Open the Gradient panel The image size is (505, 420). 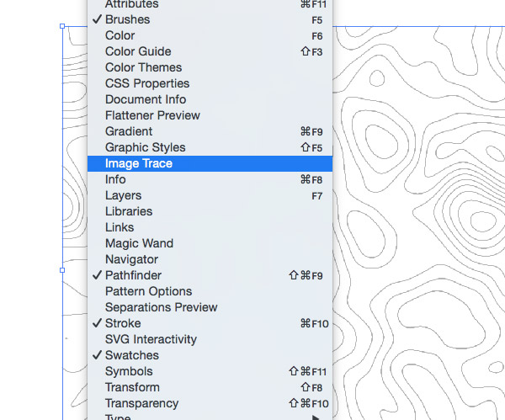[129, 131]
